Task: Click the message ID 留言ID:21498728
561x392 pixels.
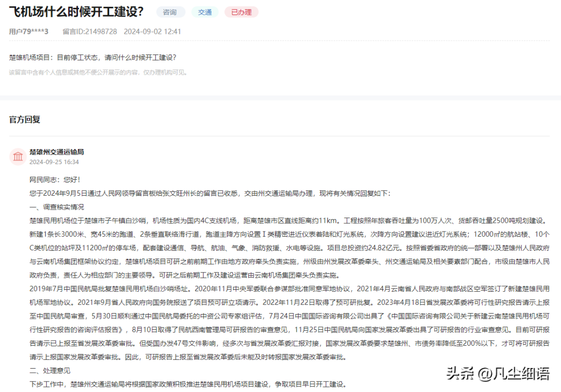Action: tap(89, 32)
